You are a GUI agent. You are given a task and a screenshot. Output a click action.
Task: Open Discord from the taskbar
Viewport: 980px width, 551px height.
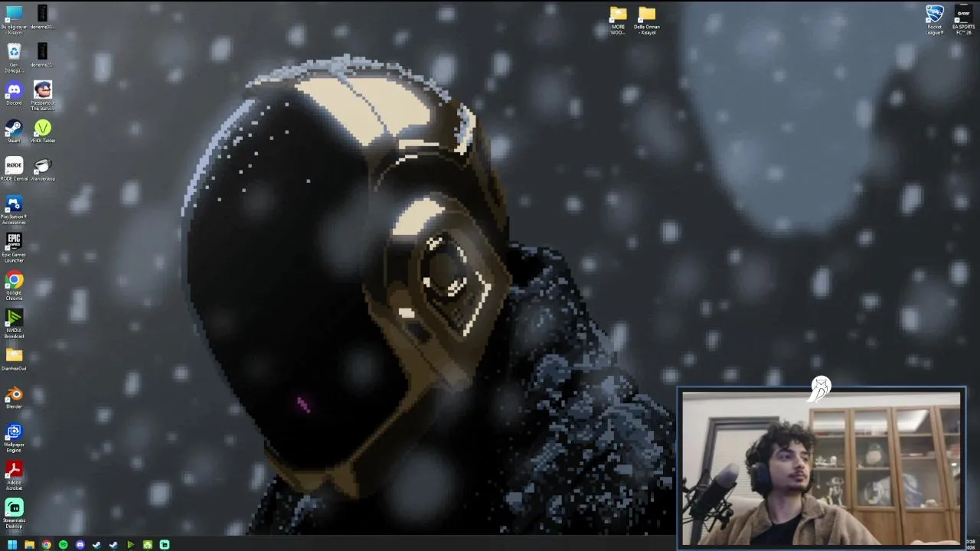(x=80, y=545)
